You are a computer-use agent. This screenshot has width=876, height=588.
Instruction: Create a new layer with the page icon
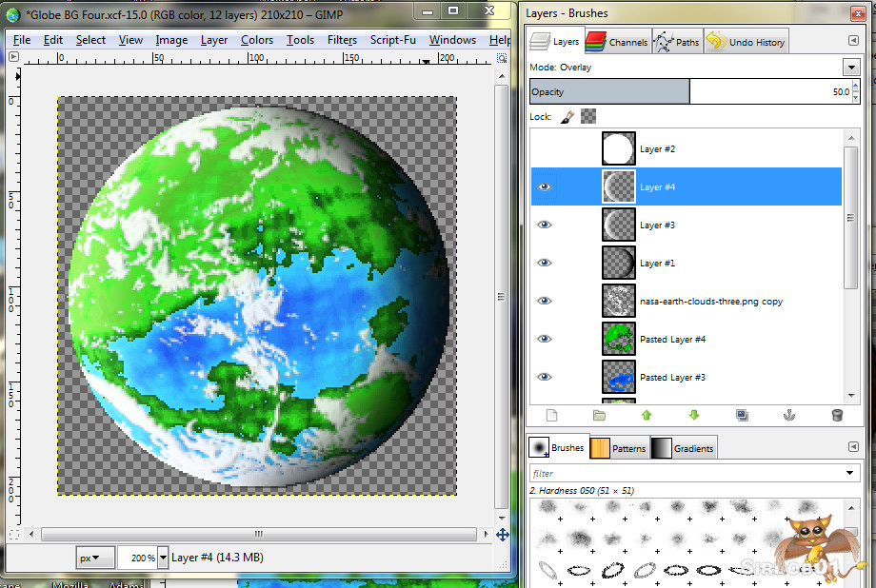point(550,415)
